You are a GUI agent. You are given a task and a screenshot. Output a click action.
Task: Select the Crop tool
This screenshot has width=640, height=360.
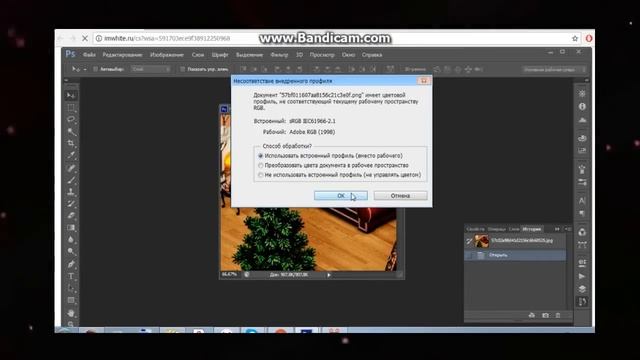click(x=71, y=143)
